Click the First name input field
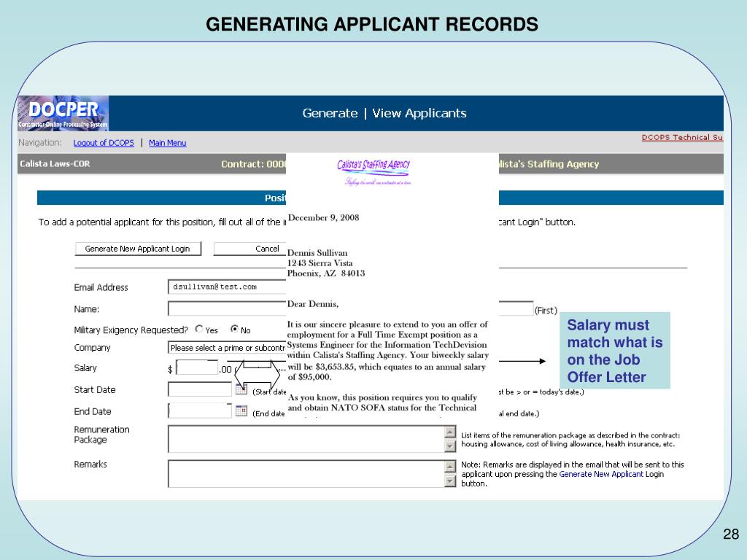The height and width of the screenshot is (560, 747). tap(516, 308)
